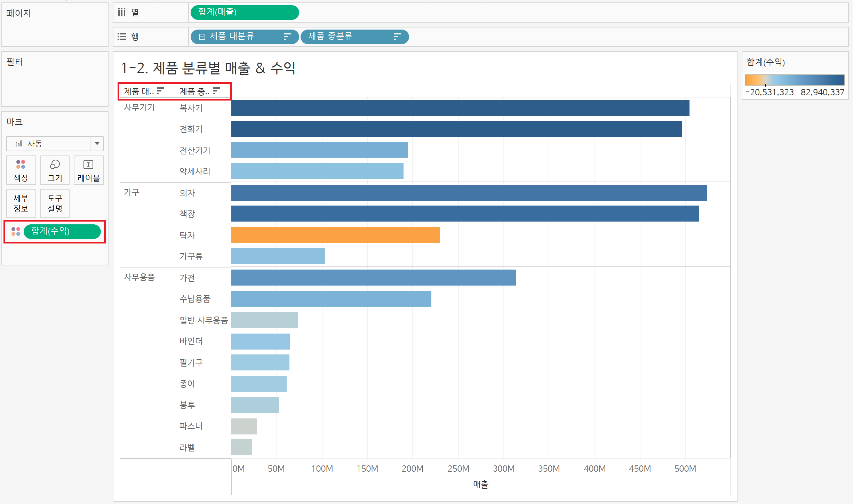Click the 색상 (Color) marks card button
This screenshot has height=504, width=853.
point(21,170)
